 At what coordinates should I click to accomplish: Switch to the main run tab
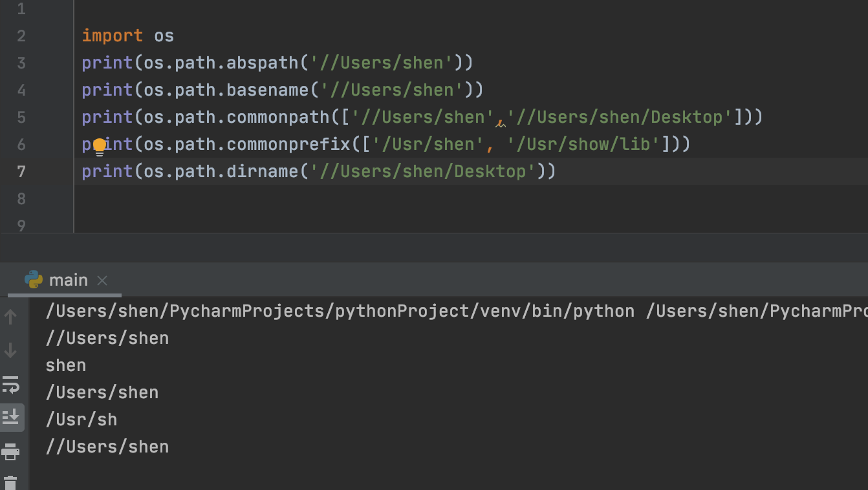pos(68,280)
